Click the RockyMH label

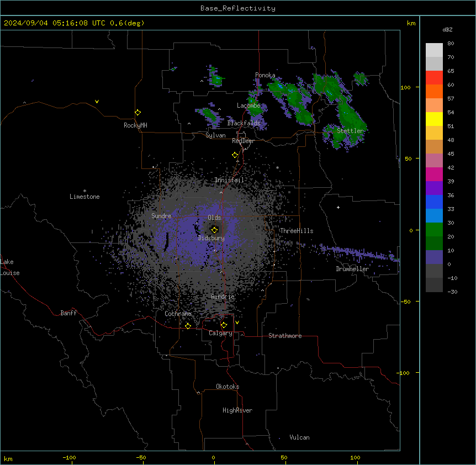tap(135, 125)
